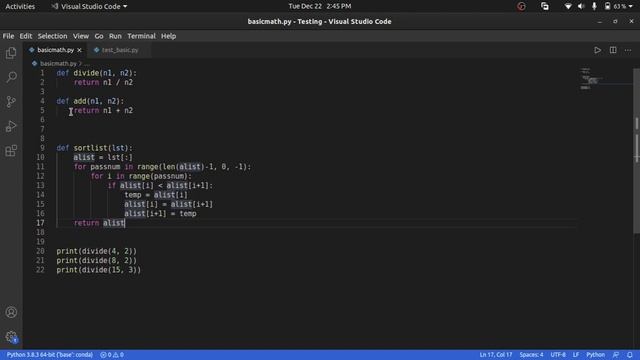Place cursor on 'def sortlist(lst):' line
This screenshot has width=640, height=360.
pyautogui.click(x=94, y=148)
